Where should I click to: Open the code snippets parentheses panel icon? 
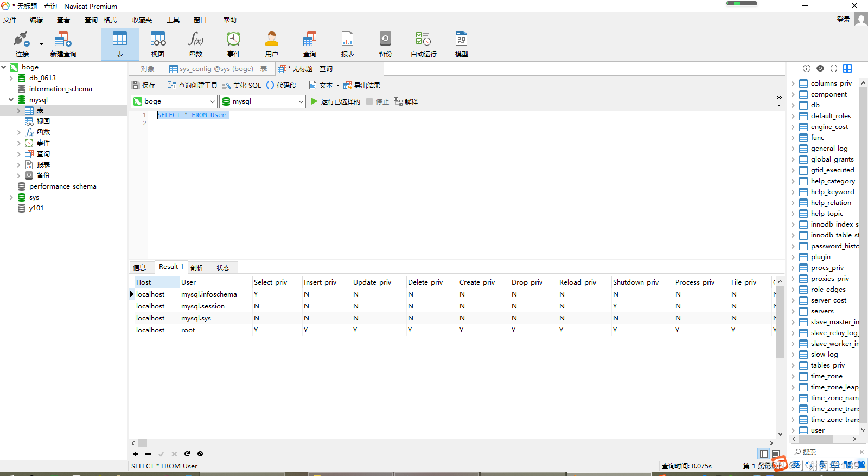tap(834, 68)
